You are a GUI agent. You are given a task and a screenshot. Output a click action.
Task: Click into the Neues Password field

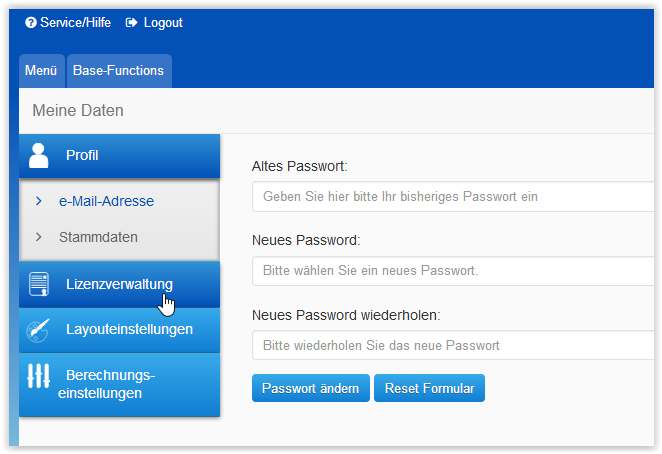pyautogui.click(x=452, y=271)
